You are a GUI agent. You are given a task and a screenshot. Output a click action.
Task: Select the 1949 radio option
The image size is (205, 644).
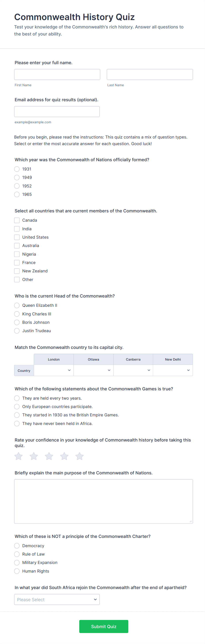coord(17,178)
